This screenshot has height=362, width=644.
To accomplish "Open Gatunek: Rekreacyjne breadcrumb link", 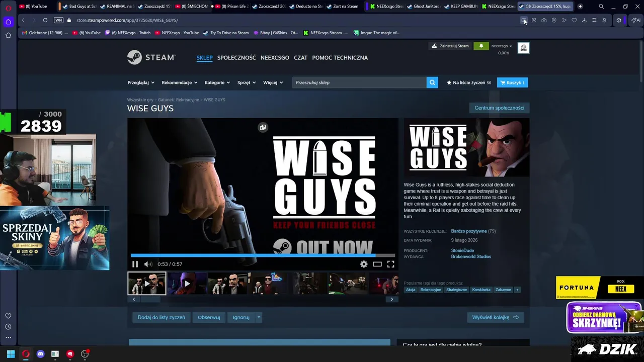I will tap(178, 100).
